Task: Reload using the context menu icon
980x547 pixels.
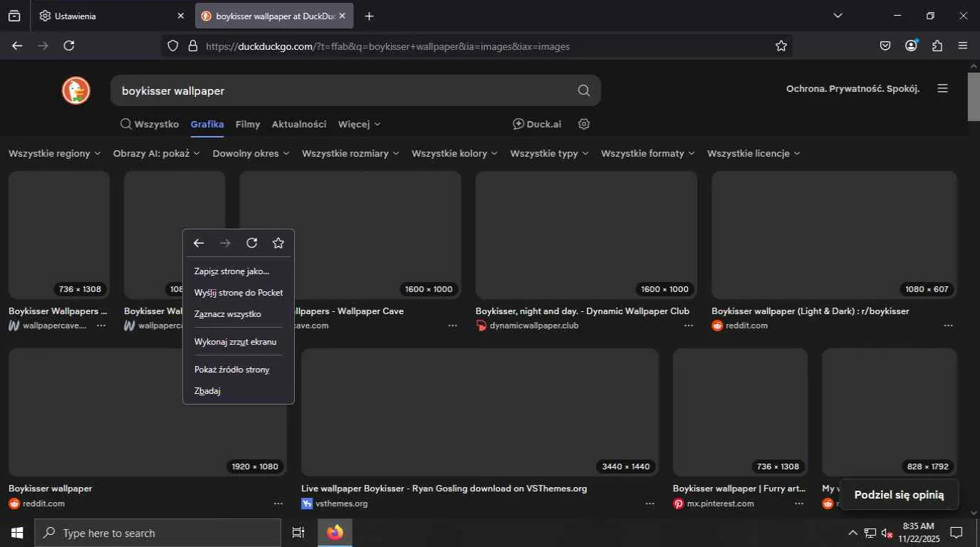Action: [x=251, y=243]
